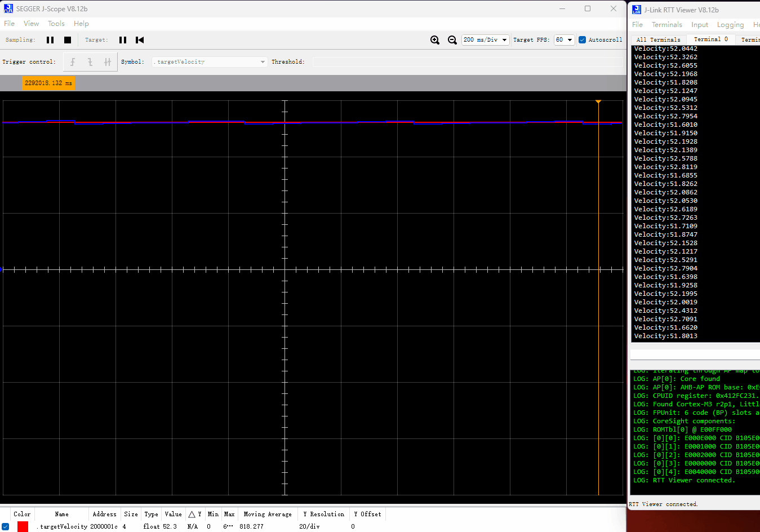
Task: Click the 2292018.132 ms timestamp label
Action: (48, 82)
